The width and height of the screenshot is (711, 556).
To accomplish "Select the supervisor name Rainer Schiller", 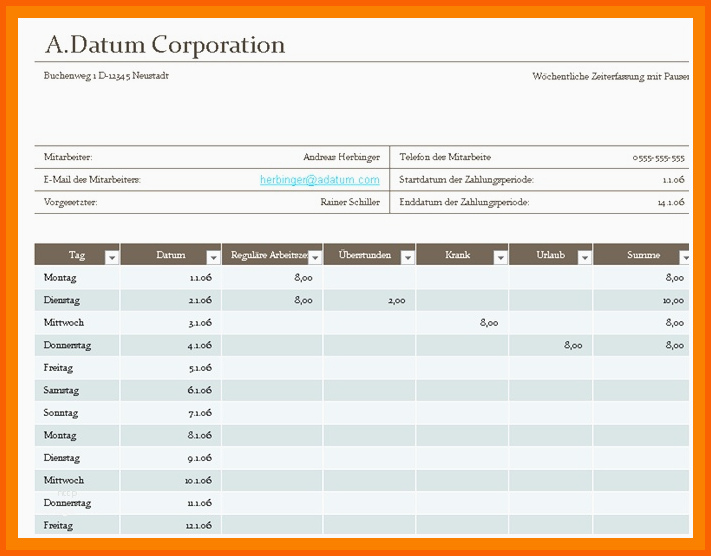I will click(350, 202).
